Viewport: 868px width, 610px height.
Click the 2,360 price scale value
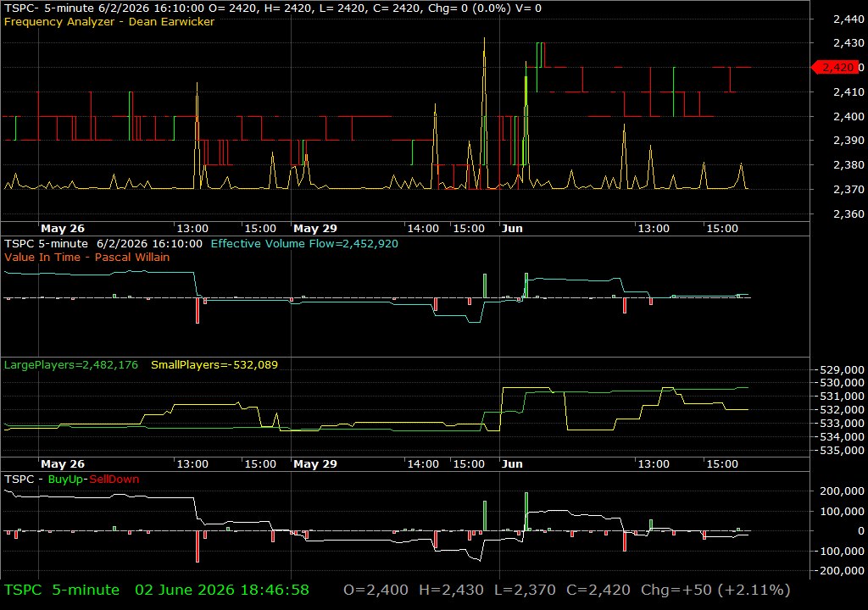[x=849, y=213]
